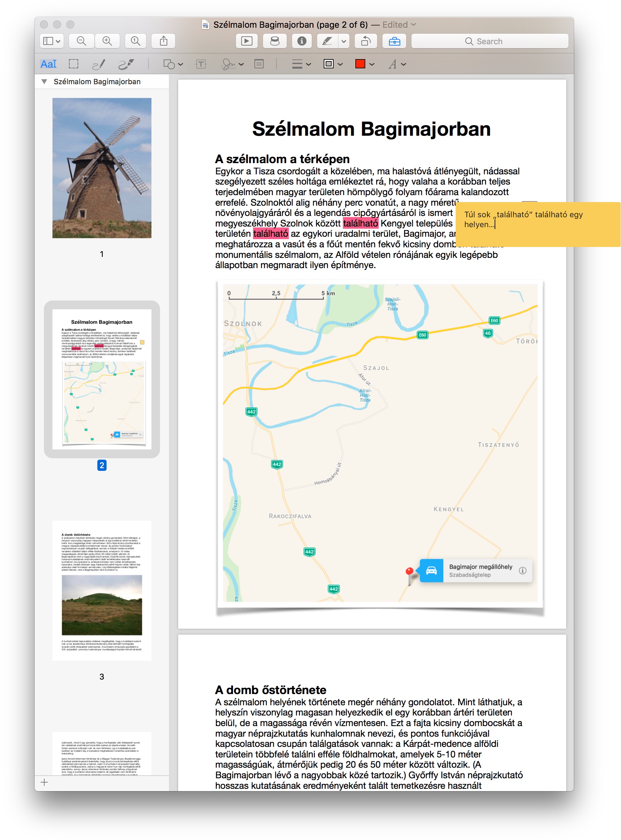
Task: Click the heading A szélmalom a térképen
Action: (282, 159)
